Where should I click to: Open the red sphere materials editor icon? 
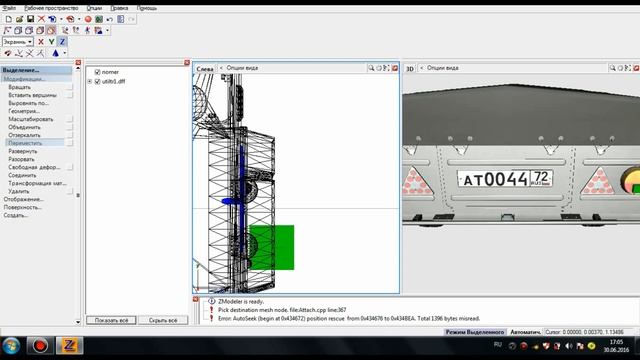click(x=88, y=19)
